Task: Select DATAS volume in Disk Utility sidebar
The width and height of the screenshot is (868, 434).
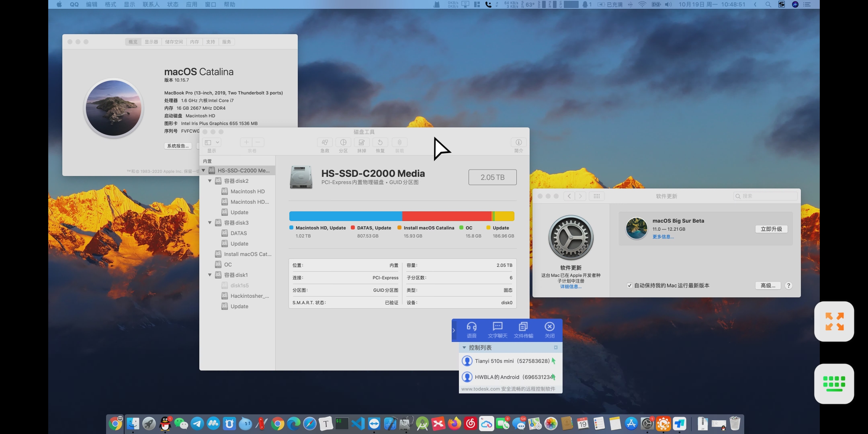Action: tap(237, 233)
